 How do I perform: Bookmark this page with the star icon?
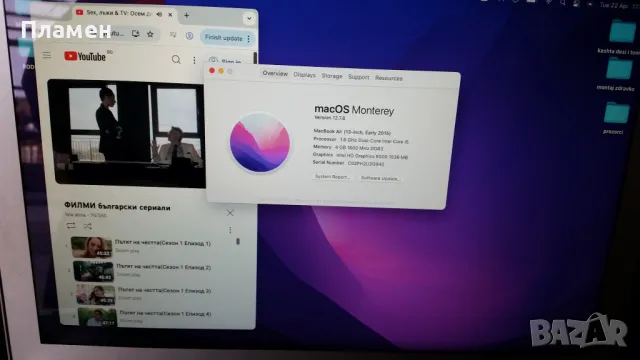coord(150,34)
